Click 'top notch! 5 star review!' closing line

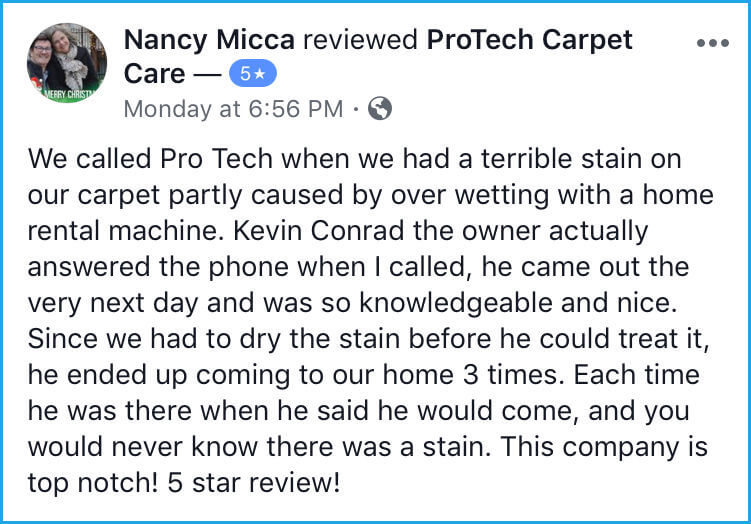pyautogui.click(x=184, y=482)
